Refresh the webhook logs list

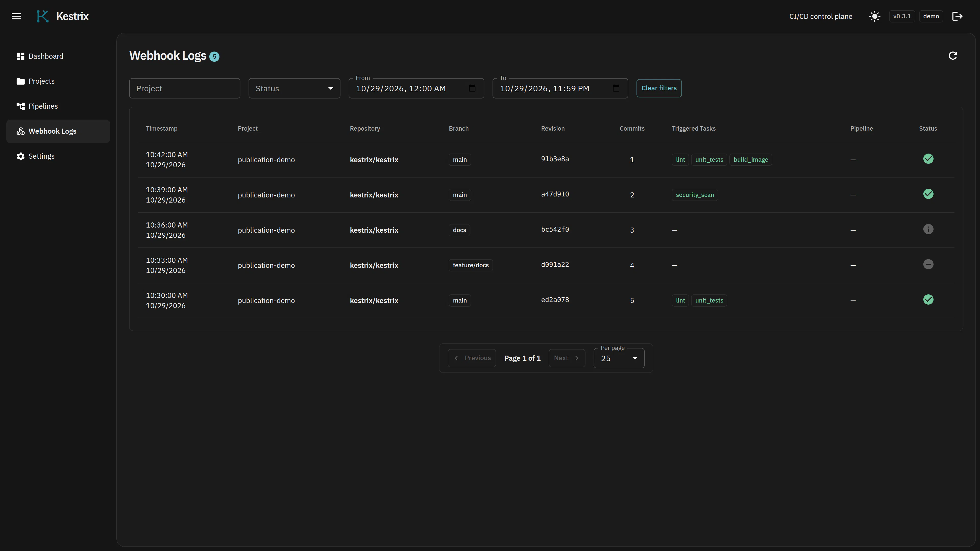[953, 56]
